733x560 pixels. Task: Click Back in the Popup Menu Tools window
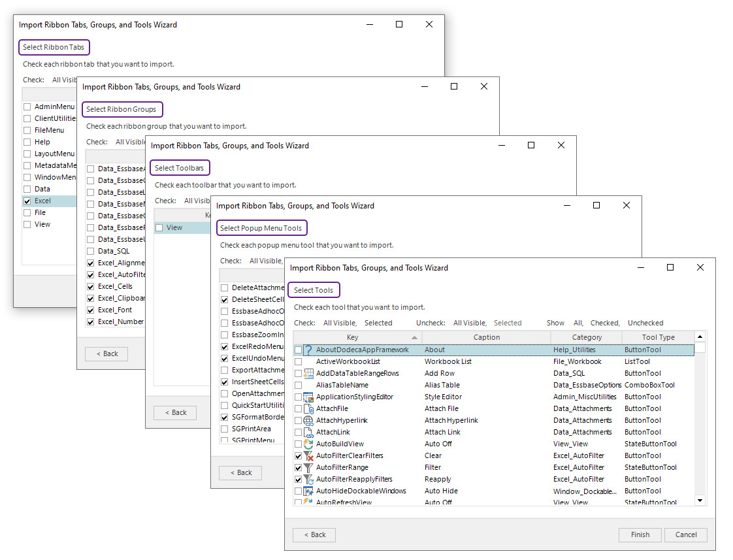pos(240,472)
